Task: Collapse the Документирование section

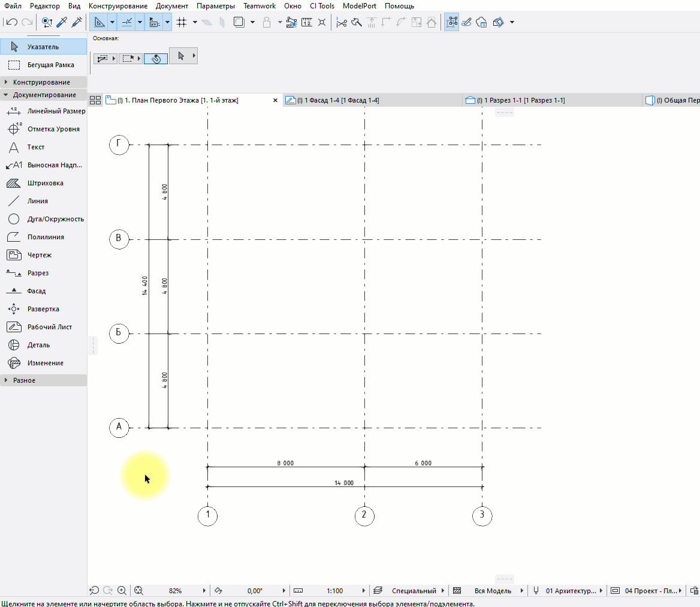Action: 43,95
